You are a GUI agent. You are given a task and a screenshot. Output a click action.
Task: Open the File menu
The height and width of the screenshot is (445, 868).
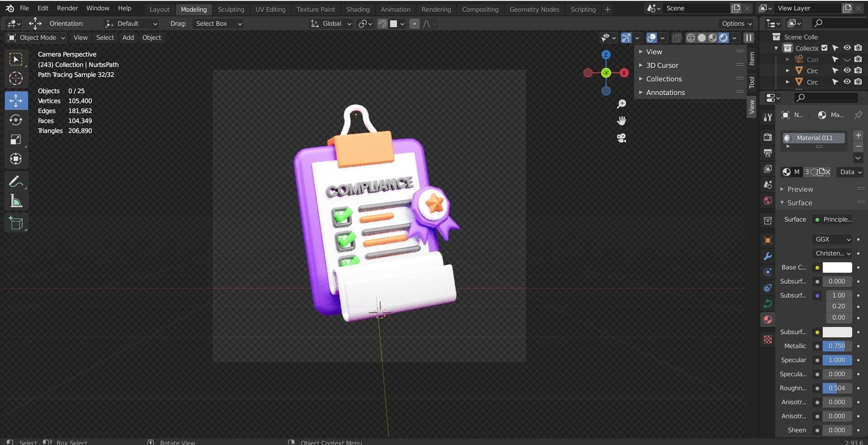coord(24,8)
